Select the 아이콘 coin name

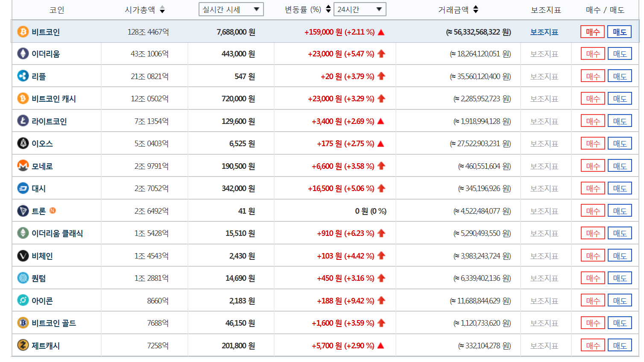42,301
